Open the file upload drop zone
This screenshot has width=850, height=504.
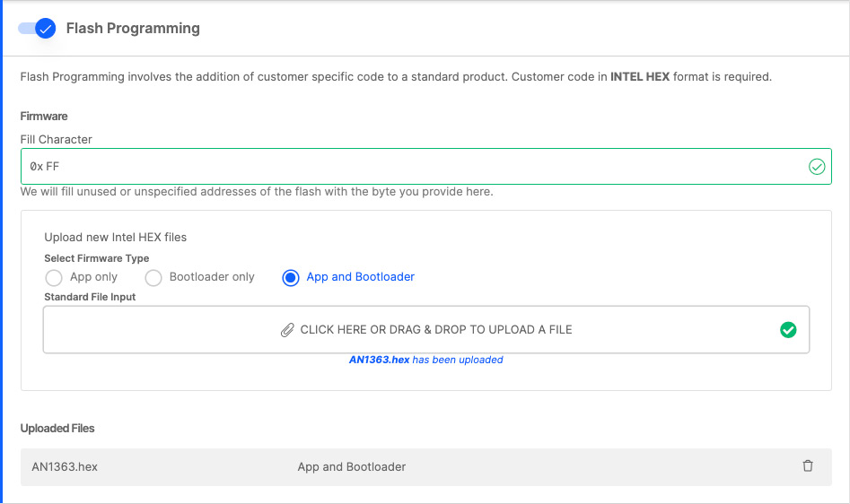(426, 330)
